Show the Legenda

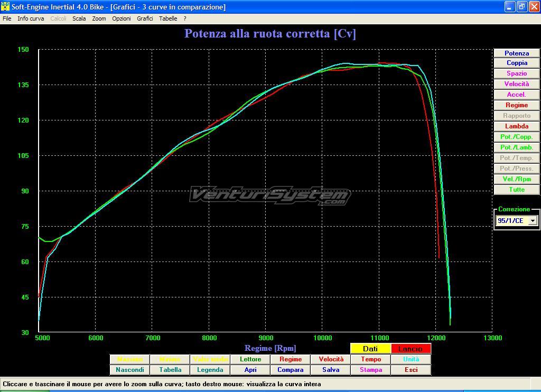click(x=210, y=370)
